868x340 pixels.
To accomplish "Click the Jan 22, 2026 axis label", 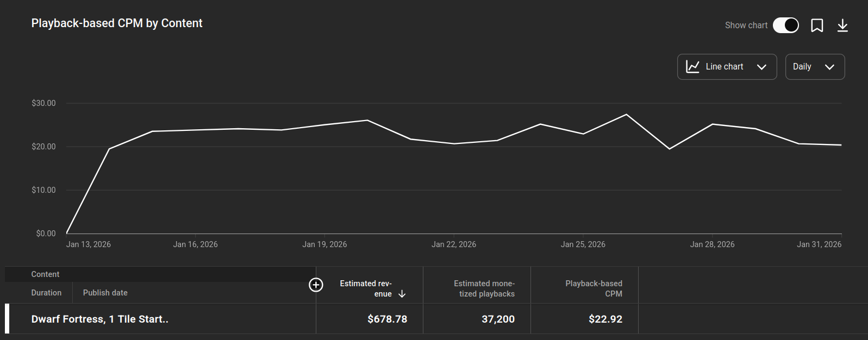I will coord(453,244).
